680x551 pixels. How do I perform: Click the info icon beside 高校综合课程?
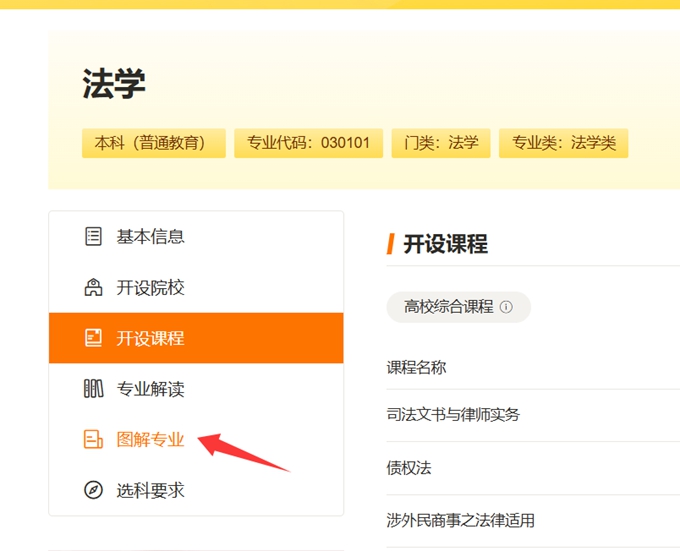pos(506,307)
